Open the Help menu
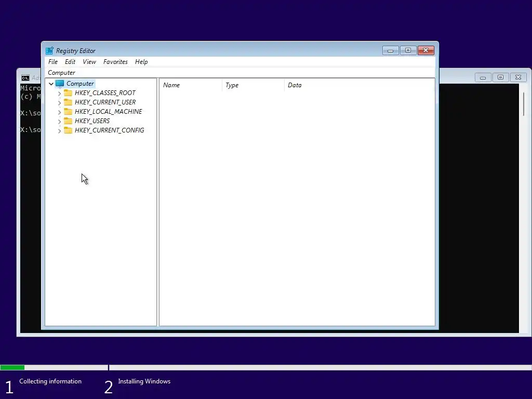 click(141, 62)
